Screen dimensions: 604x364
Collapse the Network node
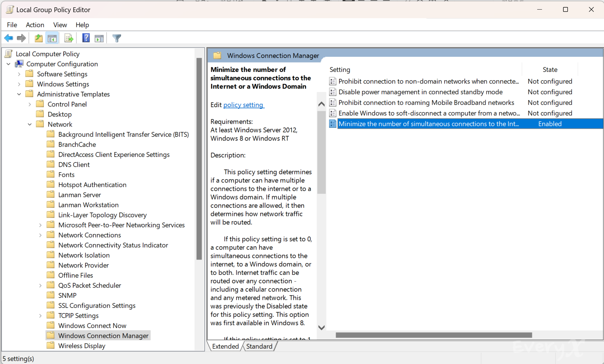(30, 124)
